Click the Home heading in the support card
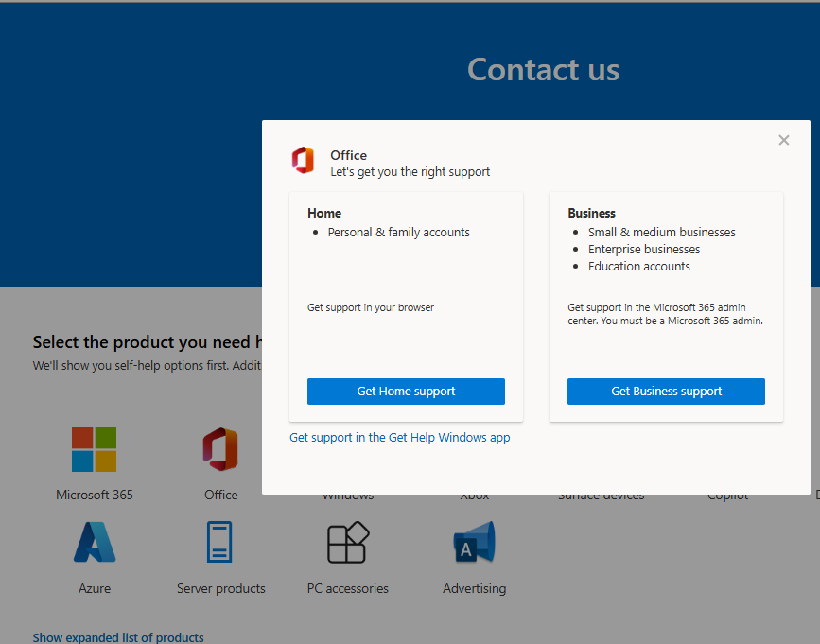Image resolution: width=820 pixels, height=644 pixels. click(324, 214)
